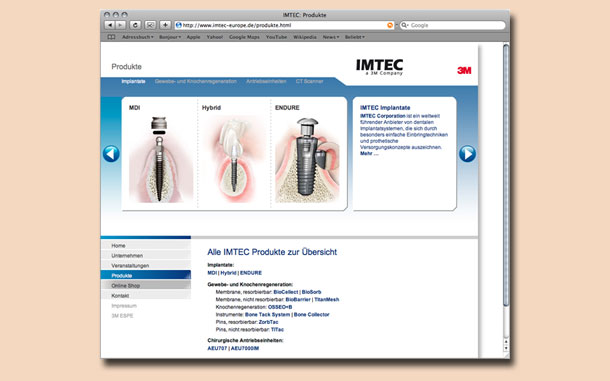Viewport: 610px width, 381px height.
Task: Click the red 3M logo
Action: pyautogui.click(x=464, y=70)
